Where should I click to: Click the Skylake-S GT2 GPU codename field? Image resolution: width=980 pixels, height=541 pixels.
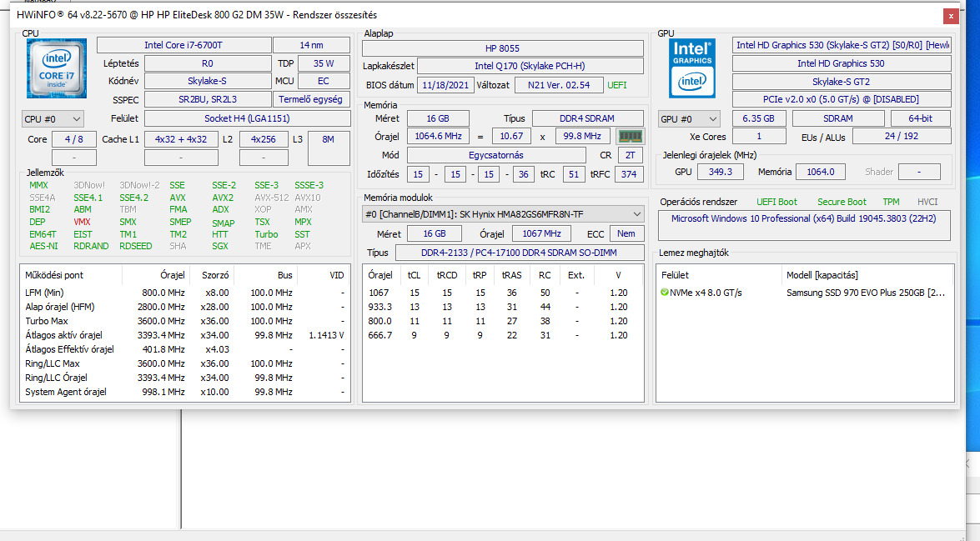tap(842, 81)
